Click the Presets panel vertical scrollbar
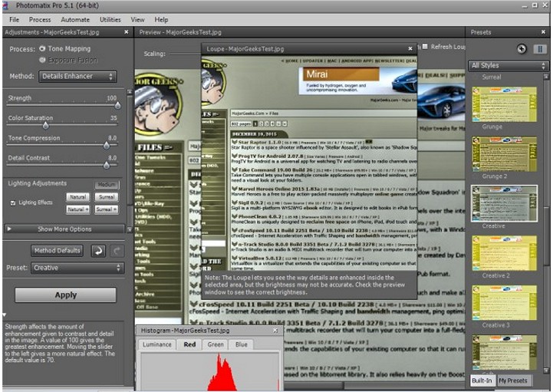553x392 pixels. tap(546, 222)
